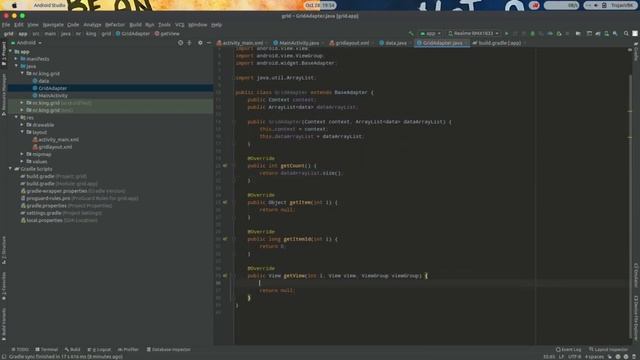Click the LF line separator in status bar
This screenshot has height=360, width=640.
pyautogui.click(x=561, y=357)
